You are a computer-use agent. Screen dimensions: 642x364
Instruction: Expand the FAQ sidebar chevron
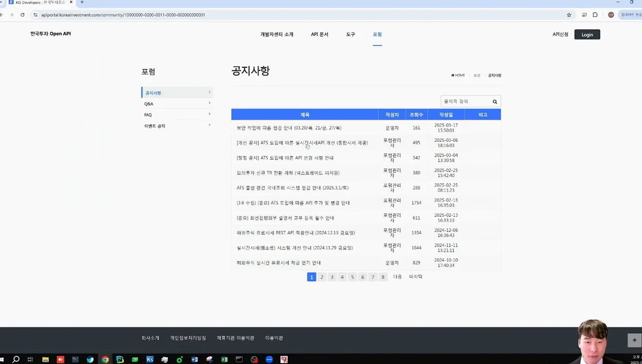(209, 114)
